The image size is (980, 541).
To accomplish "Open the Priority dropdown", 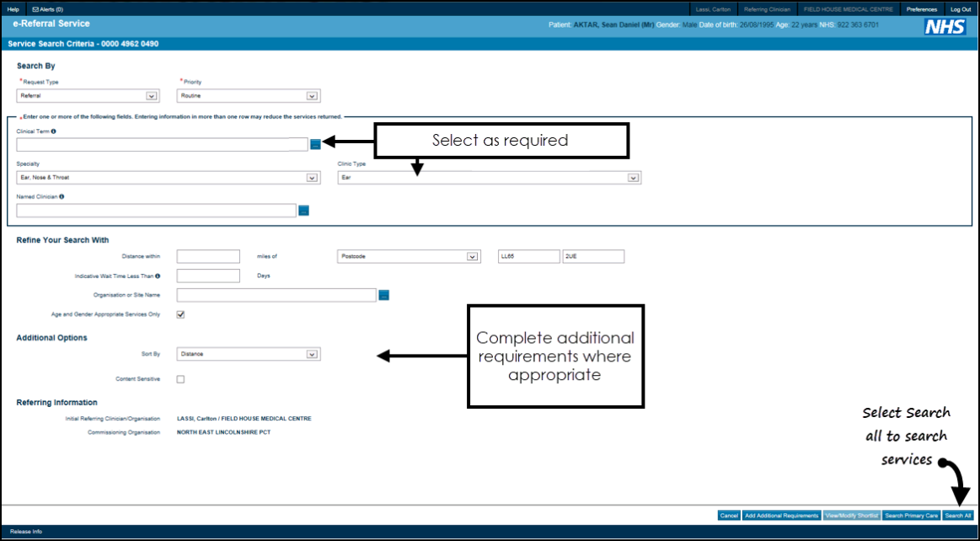I will tap(249, 96).
